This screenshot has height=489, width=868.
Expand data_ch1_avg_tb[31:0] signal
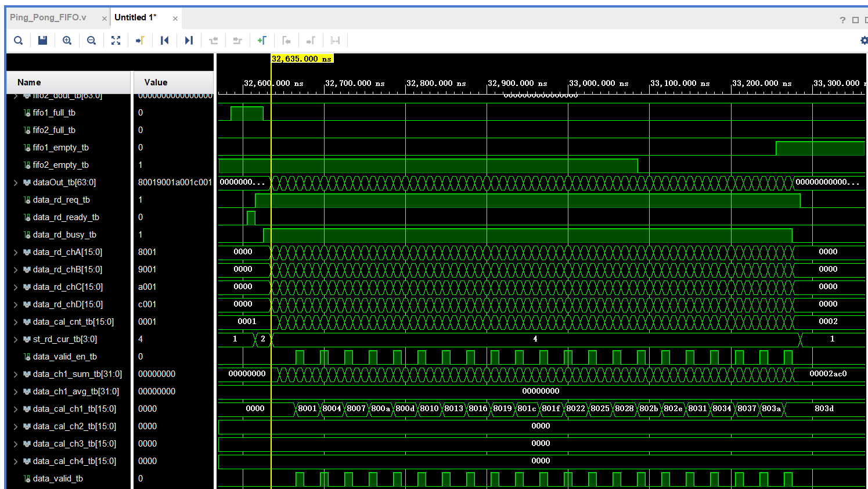[16, 391]
